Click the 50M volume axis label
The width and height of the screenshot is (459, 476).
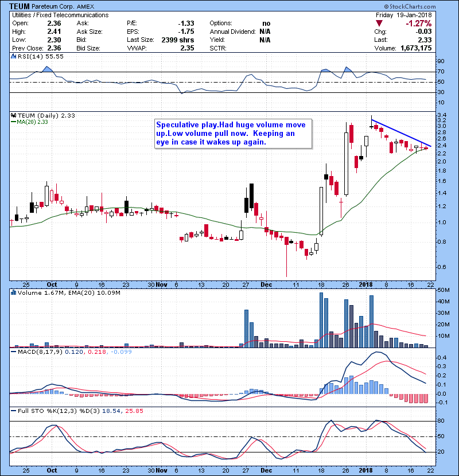tap(444, 290)
